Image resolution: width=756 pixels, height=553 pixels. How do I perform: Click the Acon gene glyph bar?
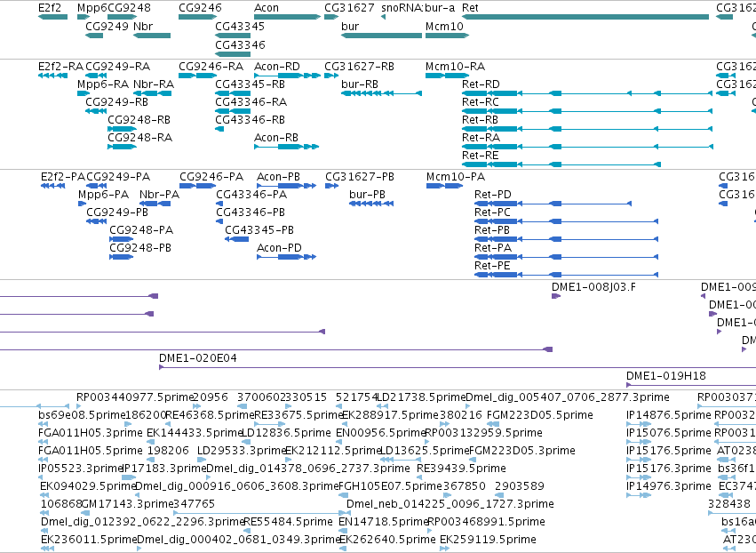287,17
